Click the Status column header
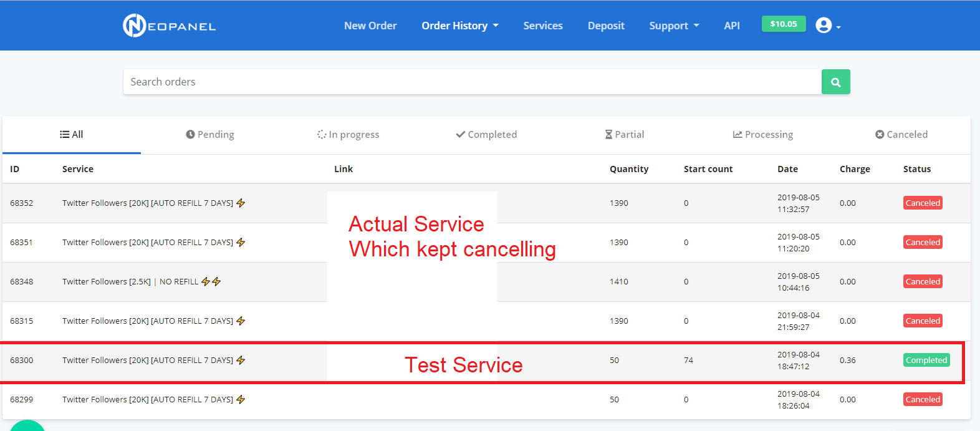The width and height of the screenshot is (980, 431). [917, 169]
